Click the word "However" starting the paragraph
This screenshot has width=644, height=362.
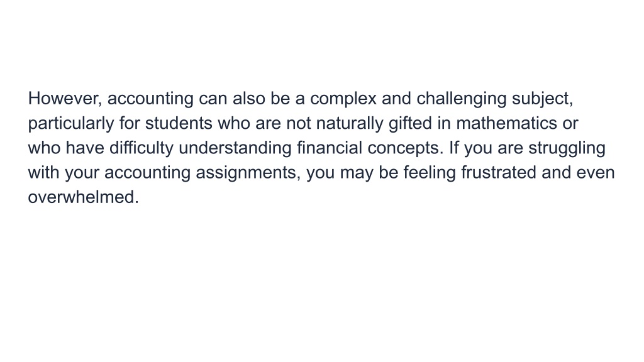tap(65, 99)
